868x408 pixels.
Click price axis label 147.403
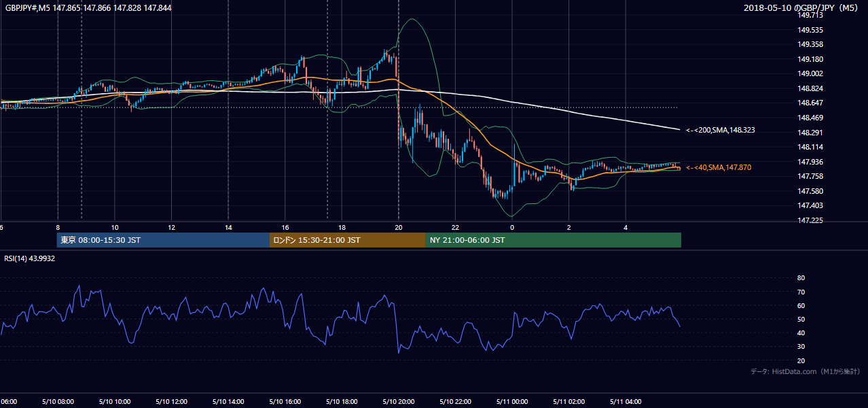click(x=810, y=205)
